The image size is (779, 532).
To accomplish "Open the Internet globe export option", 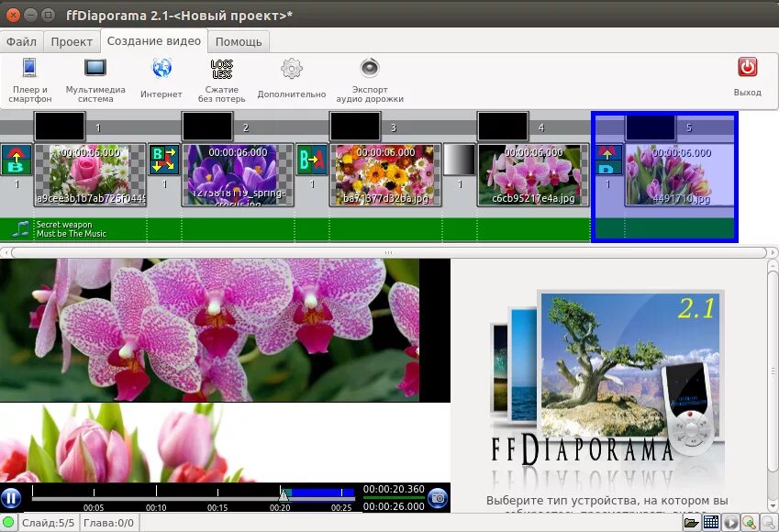I will [161, 80].
